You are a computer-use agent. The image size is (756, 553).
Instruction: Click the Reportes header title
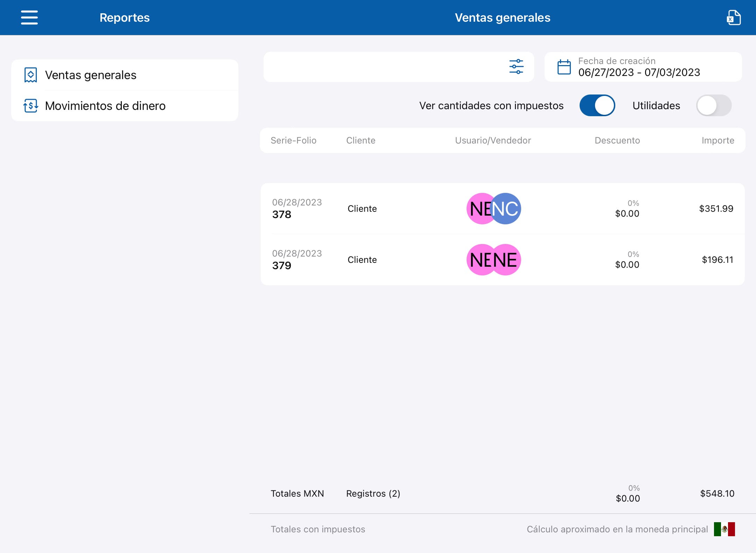point(125,17)
